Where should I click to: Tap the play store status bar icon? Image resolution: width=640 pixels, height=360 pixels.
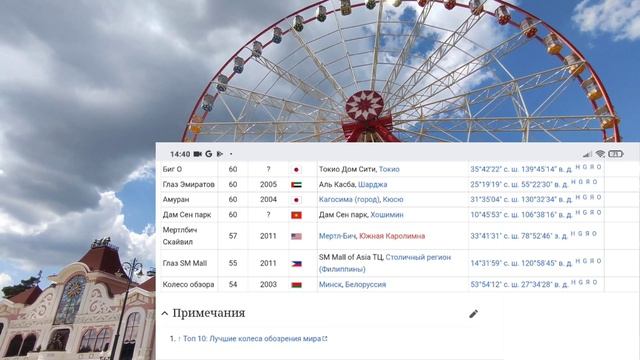click(x=220, y=154)
